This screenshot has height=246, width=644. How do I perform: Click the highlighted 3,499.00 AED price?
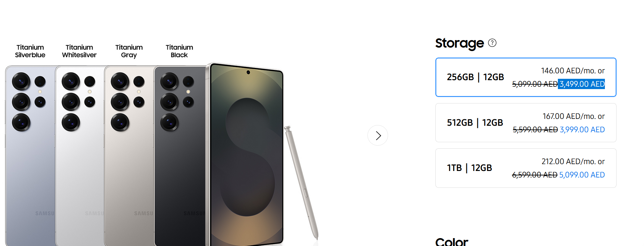(x=582, y=84)
